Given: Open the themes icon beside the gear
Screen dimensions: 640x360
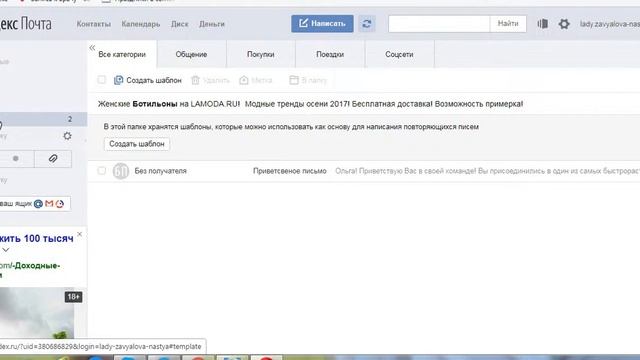Looking at the screenshot, I should click(542, 24).
